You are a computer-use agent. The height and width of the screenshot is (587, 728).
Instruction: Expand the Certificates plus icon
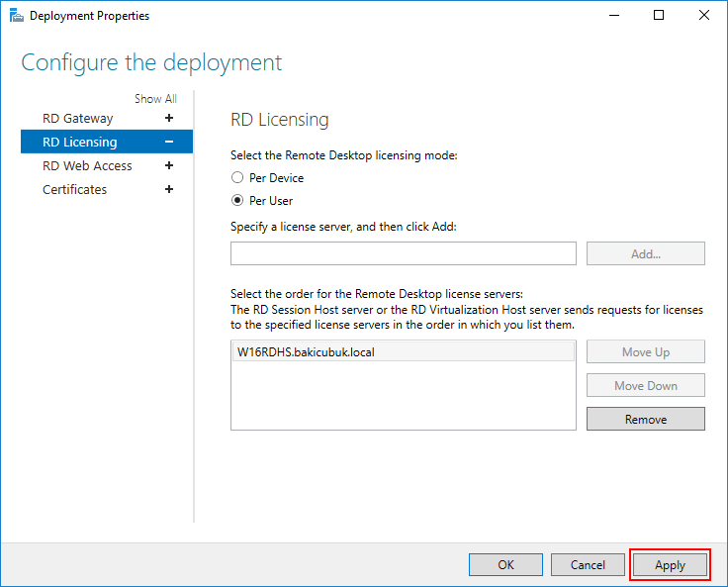coord(169,189)
